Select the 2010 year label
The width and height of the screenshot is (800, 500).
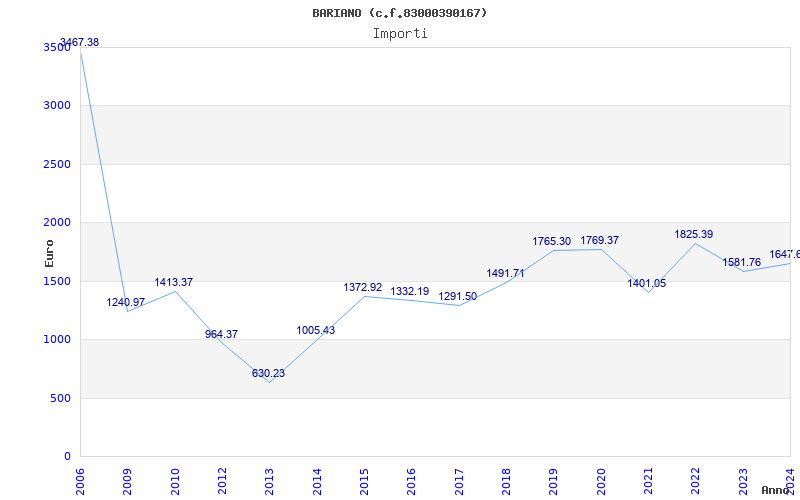pos(175,482)
